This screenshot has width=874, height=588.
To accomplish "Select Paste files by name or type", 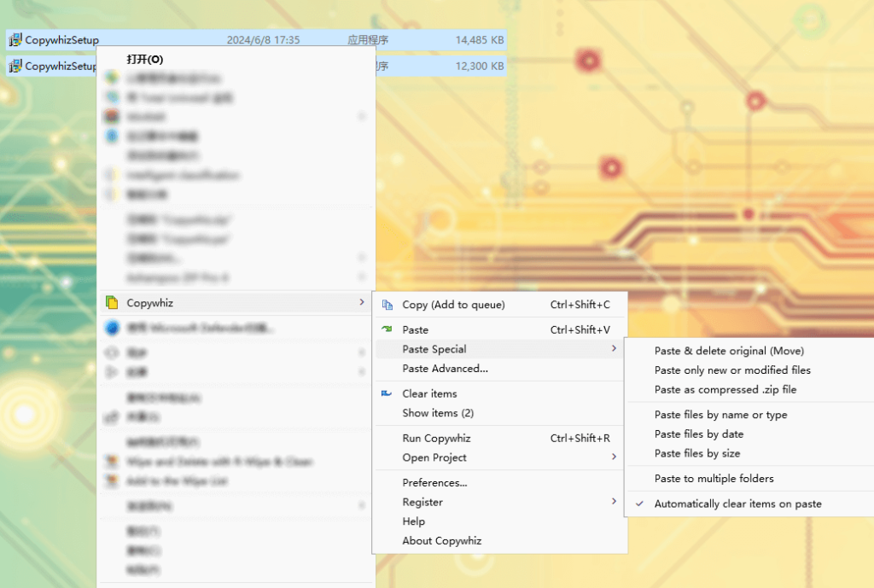I will coord(750,415).
